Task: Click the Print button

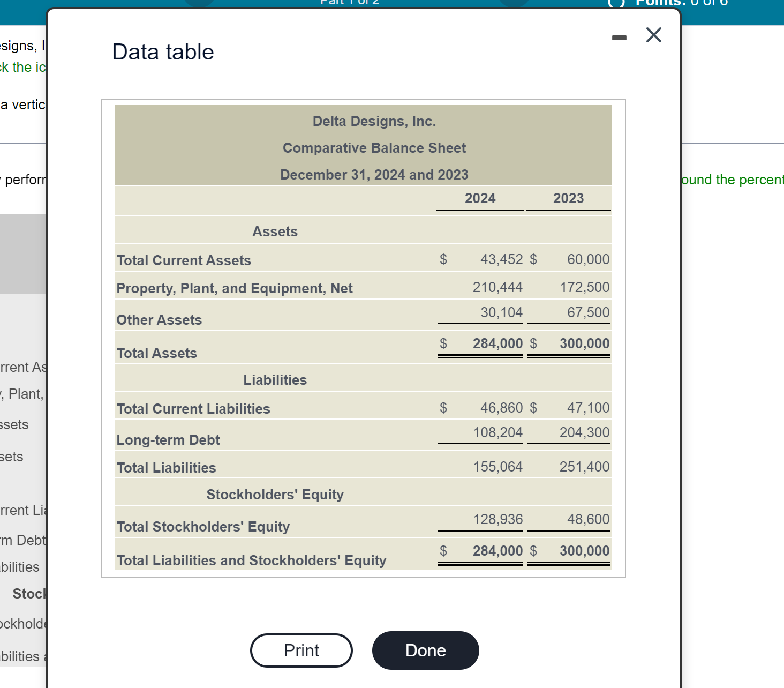Action: click(x=301, y=650)
